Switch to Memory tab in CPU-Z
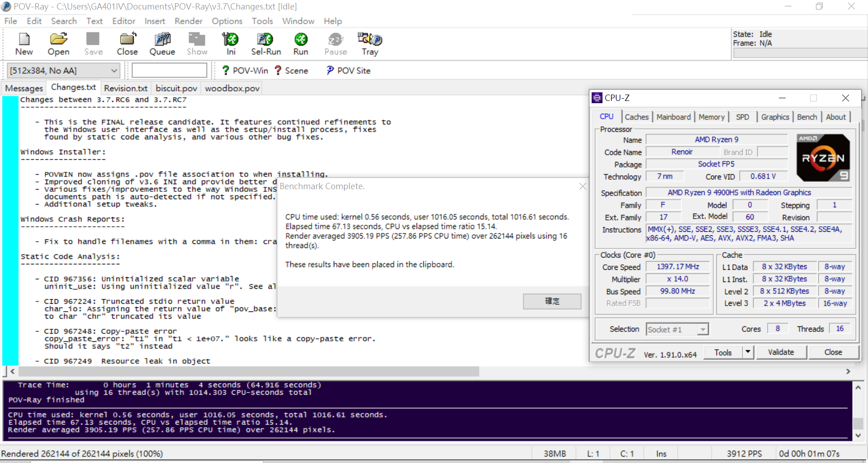Image resolution: width=868 pixels, height=463 pixels. [x=711, y=117]
